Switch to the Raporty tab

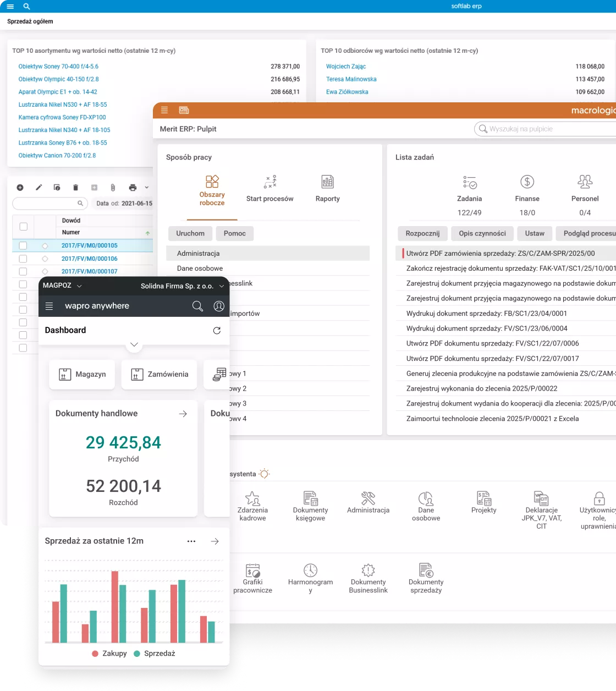327,189
